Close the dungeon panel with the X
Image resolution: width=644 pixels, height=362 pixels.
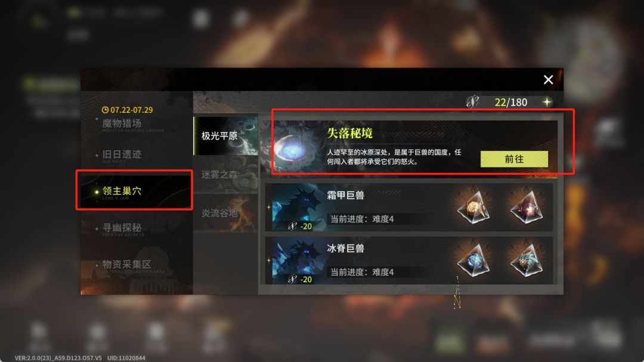548,80
